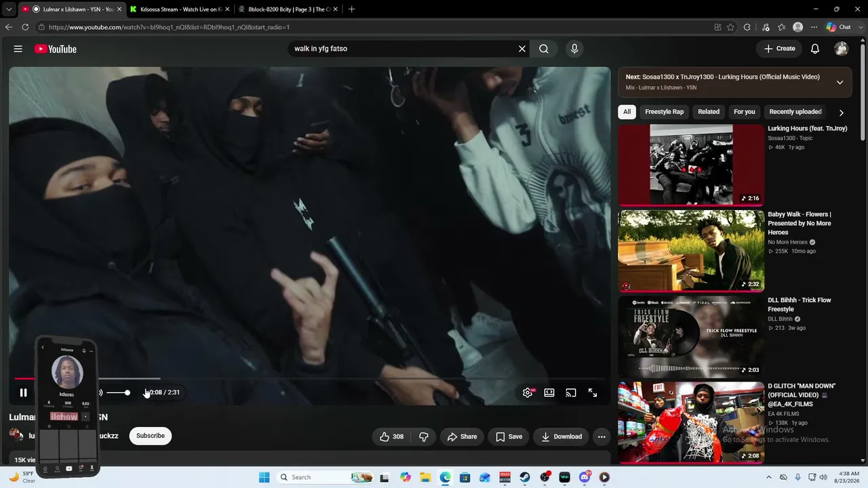Open the weather widget showing 59°F
Image resolution: width=868 pixels, height=488 pixels.
click(x=22, y=477)
